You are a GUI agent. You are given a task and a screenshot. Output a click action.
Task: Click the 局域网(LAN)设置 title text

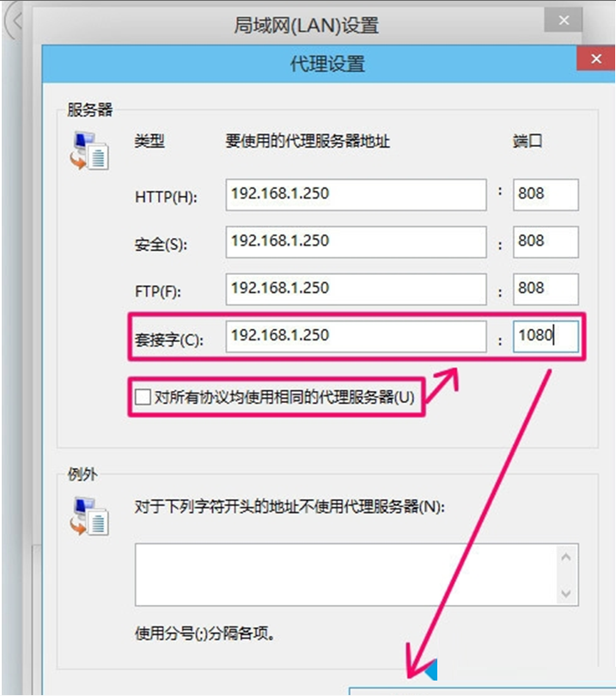(x=306, y=25)
